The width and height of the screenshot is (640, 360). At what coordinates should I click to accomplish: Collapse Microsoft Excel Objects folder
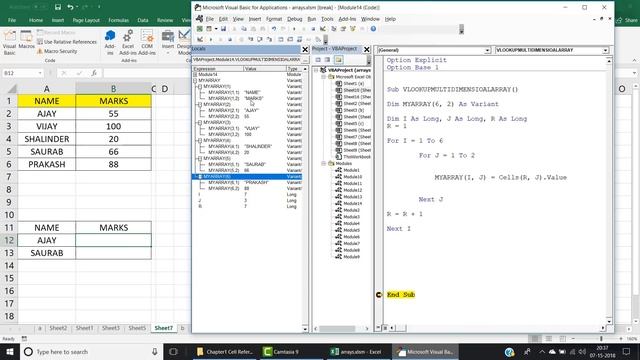[x=324, y=77]
